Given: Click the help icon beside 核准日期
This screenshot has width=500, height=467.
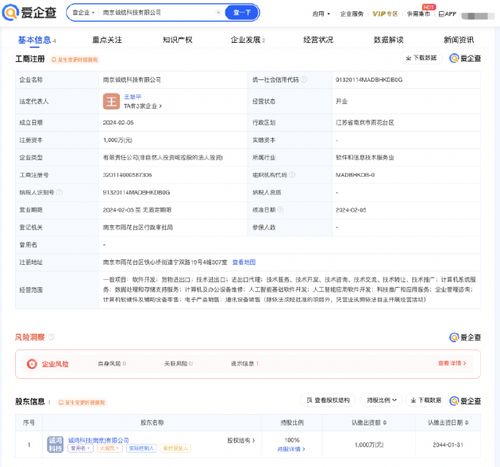Looking at the screenshot, I should 280,210.
